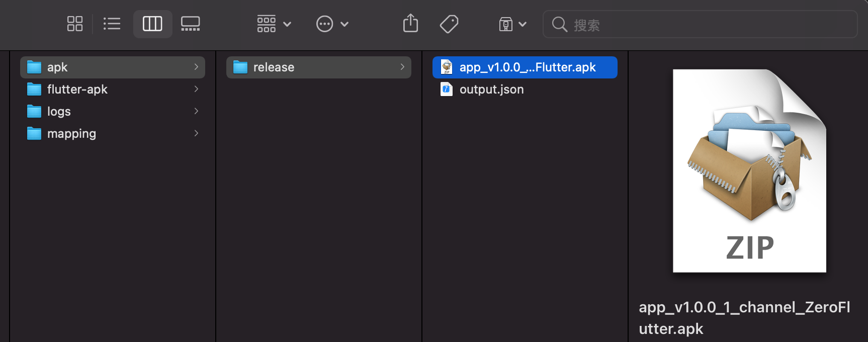Viewport: 868px width, 342px height.
Task: Click the search field
Action: tap(704, 25)
